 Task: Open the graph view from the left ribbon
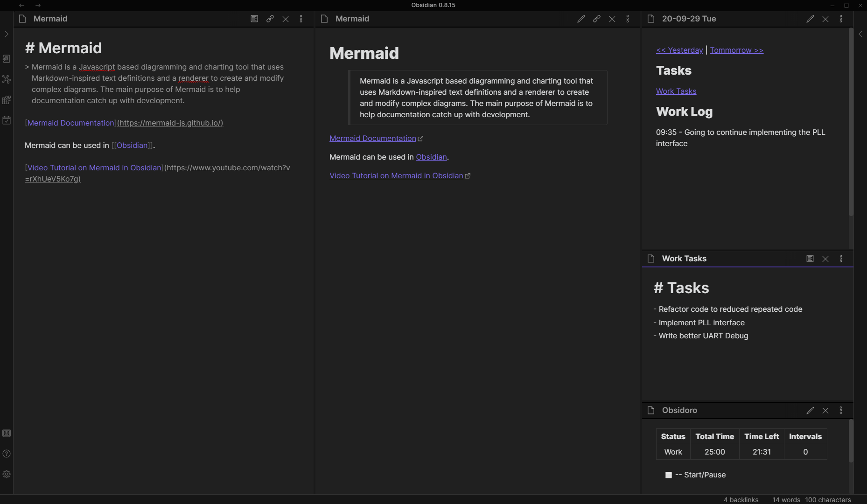7,79
